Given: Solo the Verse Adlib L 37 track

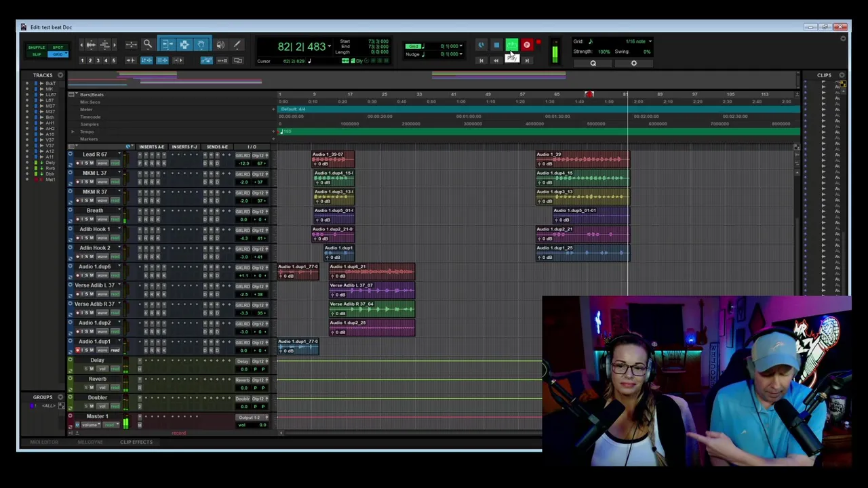Looking at the screenshot, I should (87, 294).
